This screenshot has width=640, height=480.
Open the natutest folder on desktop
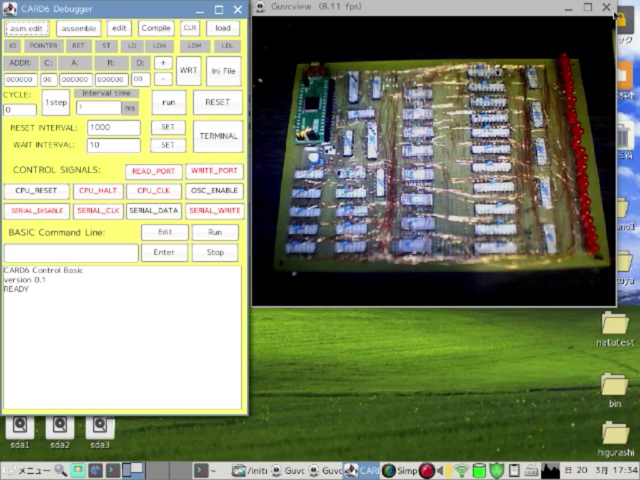615,329
